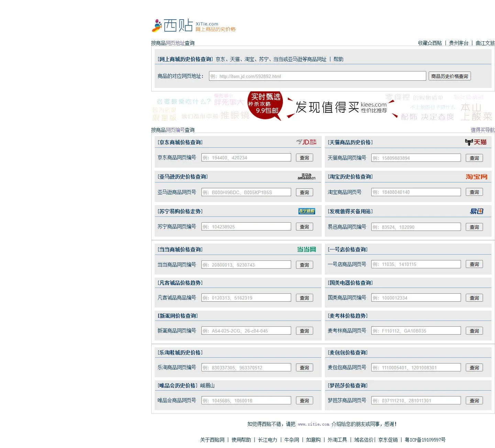Screen dimensions: 495x448
Task: Focus the 商品的对应网页地址 URL input
Action: [x=318, y=76]
